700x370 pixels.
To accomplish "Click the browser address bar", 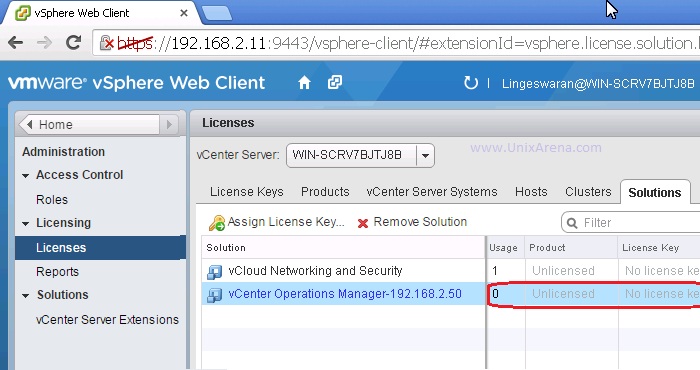I will point(396,43).
